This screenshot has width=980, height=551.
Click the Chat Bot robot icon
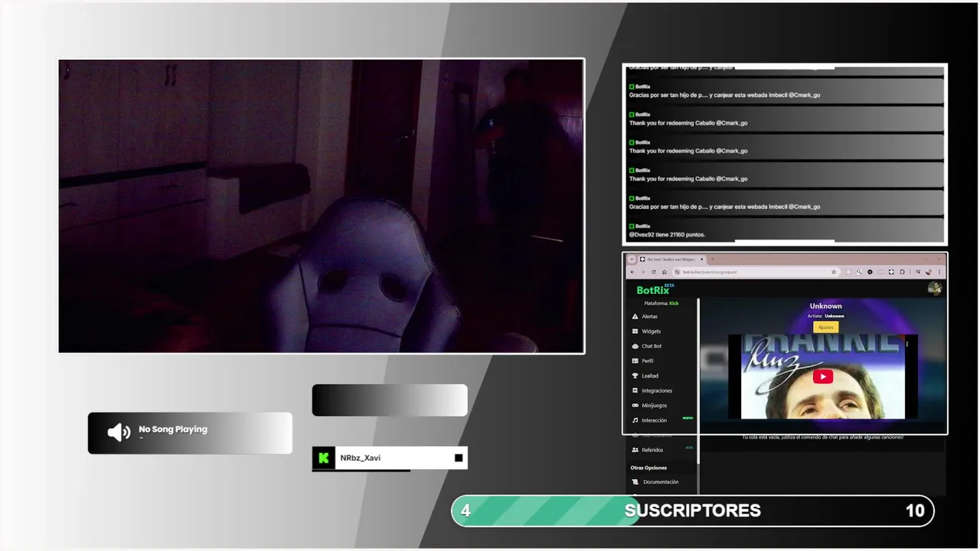(x=635, y=346)
